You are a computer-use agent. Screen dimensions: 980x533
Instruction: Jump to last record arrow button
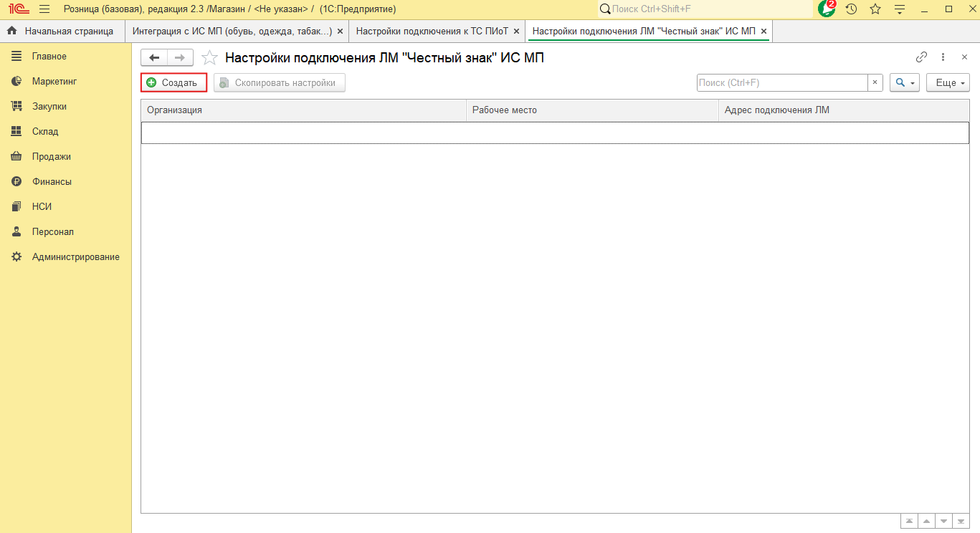click(x=961, y=522)
